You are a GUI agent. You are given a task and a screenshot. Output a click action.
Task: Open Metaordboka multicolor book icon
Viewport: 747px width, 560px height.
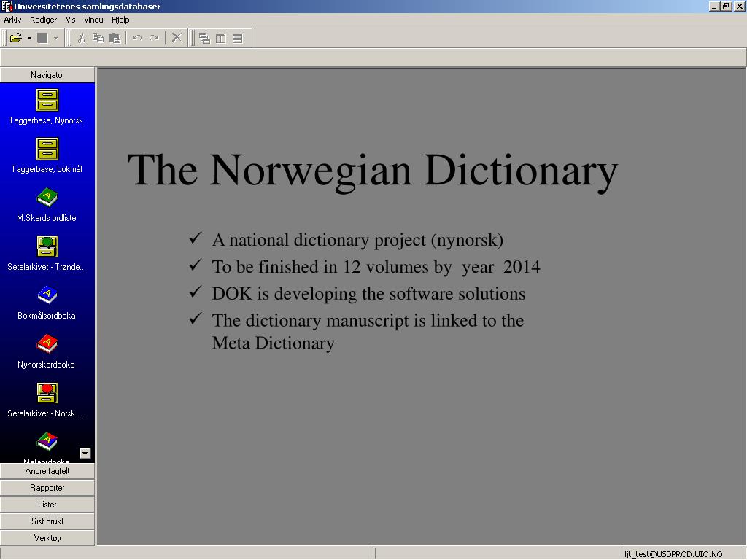47,441
